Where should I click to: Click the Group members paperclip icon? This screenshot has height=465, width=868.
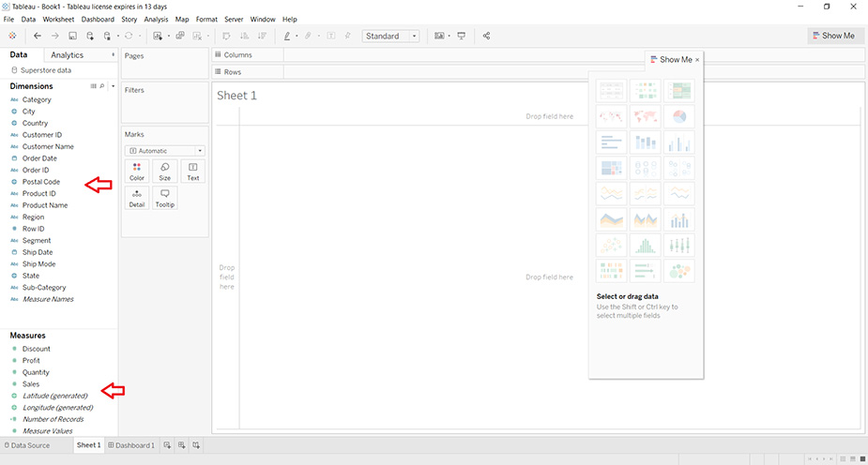coord(309,36)
